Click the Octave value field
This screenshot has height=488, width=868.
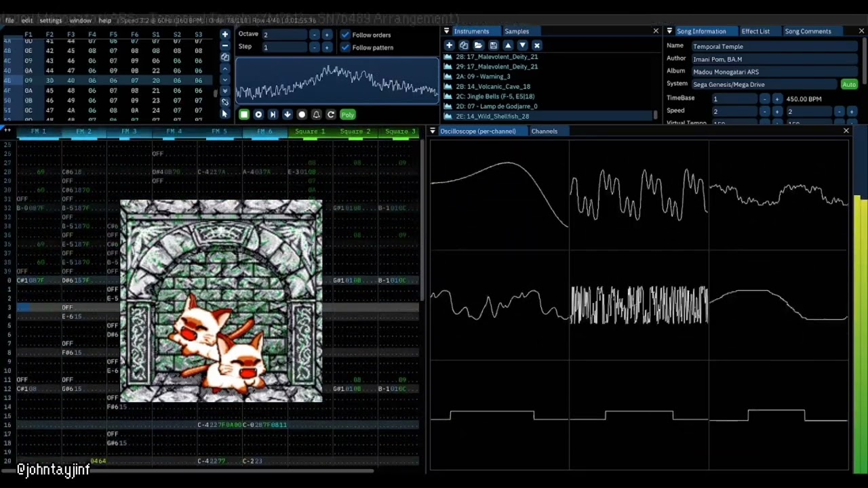pyautogui.click(x=284, y=35)
